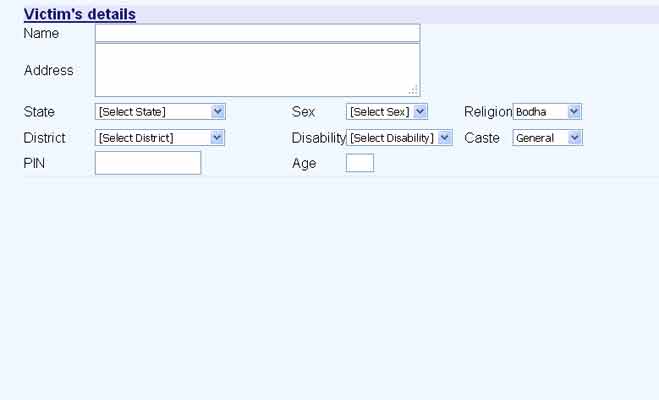The image size is (659, 400).
Task: Open the Select Sex dropdown
Action: [387, 111]
